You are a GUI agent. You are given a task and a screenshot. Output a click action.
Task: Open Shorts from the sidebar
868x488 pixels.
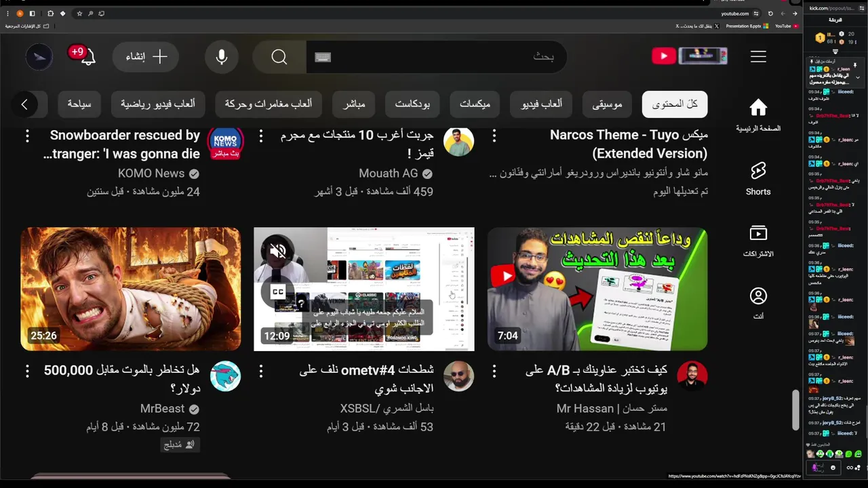(758, 178)
